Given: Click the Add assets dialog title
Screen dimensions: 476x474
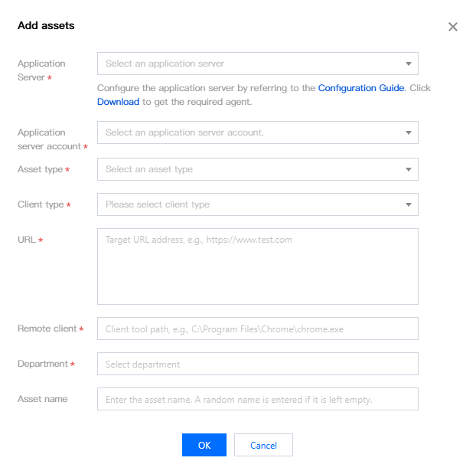Looking at the screenshot, I should coord(46,26).
